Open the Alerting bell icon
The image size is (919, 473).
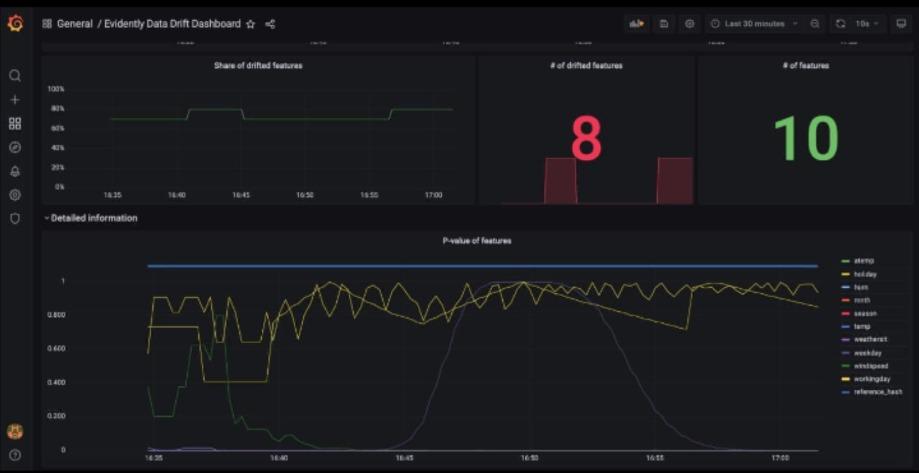click(x=15, y=172)
